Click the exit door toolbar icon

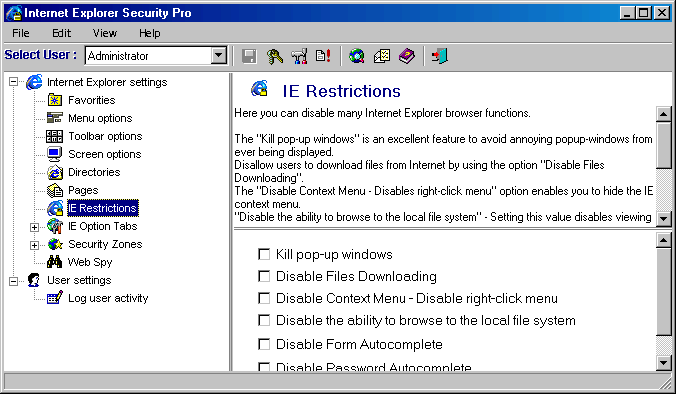[440, 56]
